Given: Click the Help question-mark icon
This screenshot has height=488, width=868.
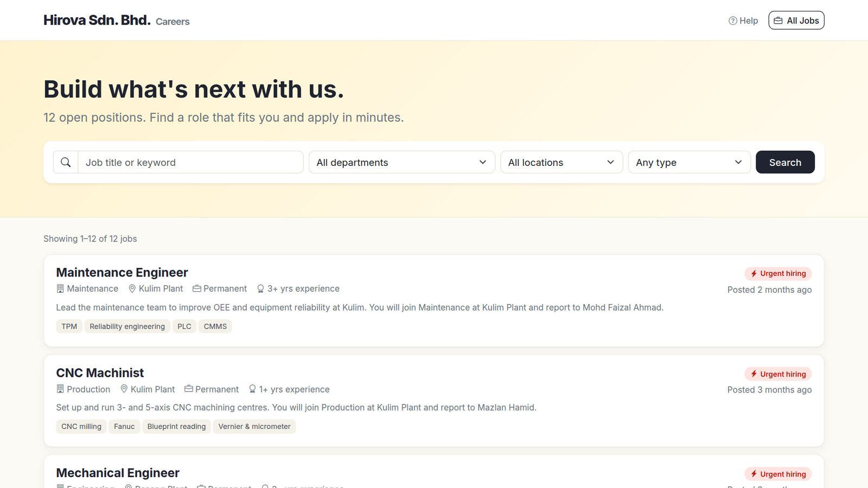Looking at the screenshot, I should click(x=732, y=21).
